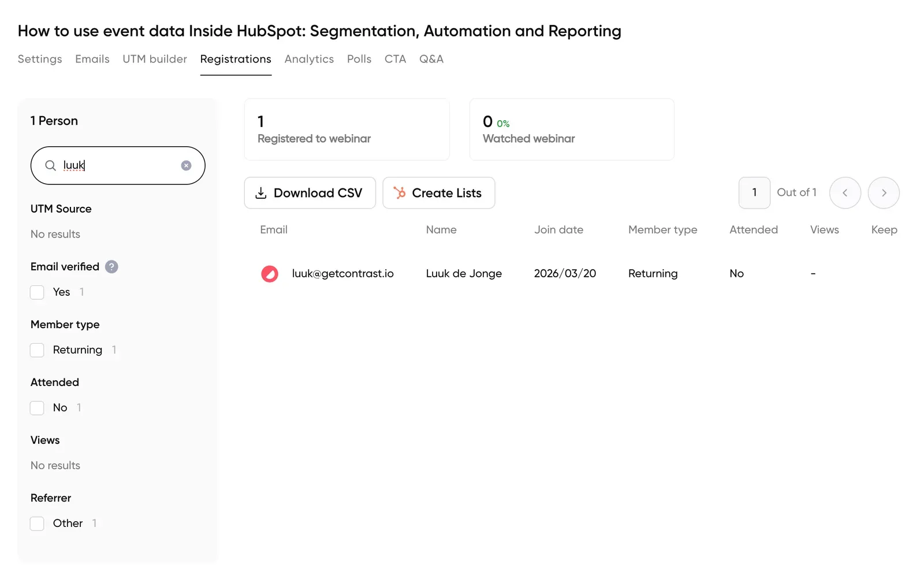Click the email luuk@getcontrast.io
The image size is (924, 572).
pos(343,274)
